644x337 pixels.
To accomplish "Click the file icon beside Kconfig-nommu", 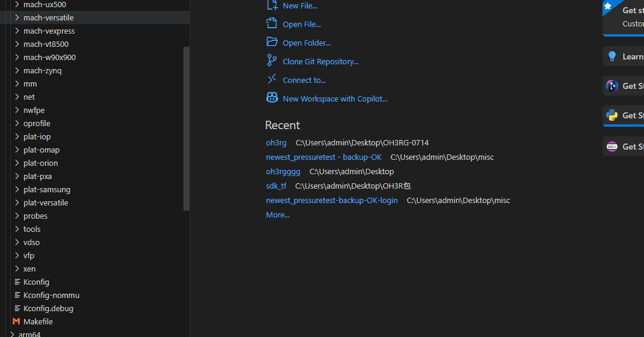I will 17,295.
